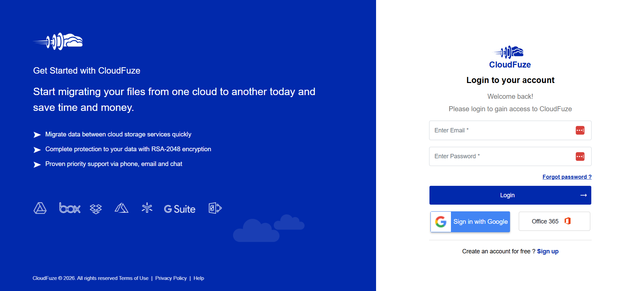Click the password manager icon in Password field
The width and height of the screenshot is (644, 291).
[580, 156]
